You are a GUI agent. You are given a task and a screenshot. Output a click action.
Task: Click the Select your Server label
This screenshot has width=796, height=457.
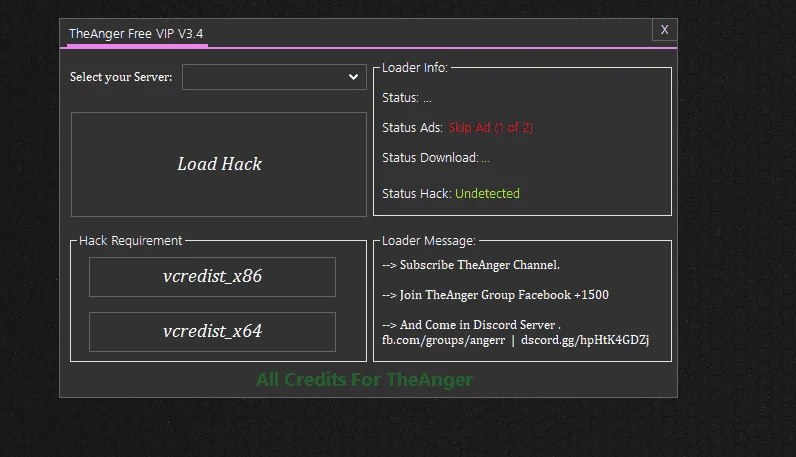(121, 77)
